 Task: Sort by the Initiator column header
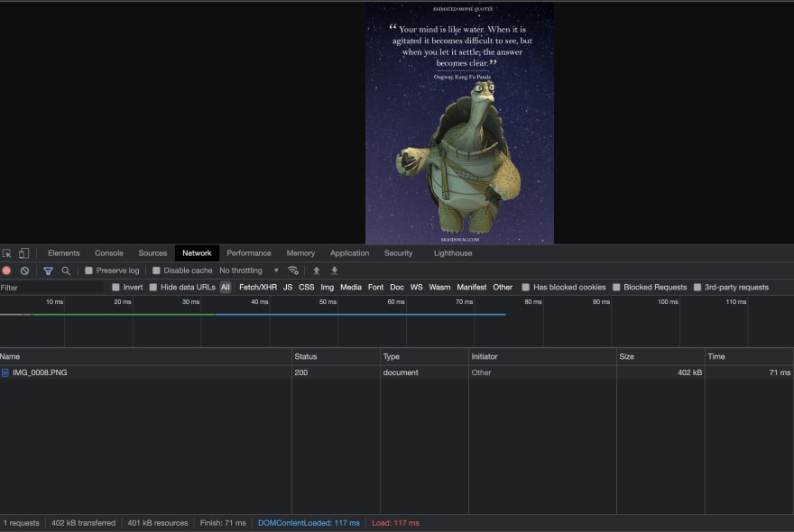tap(542, 356)
